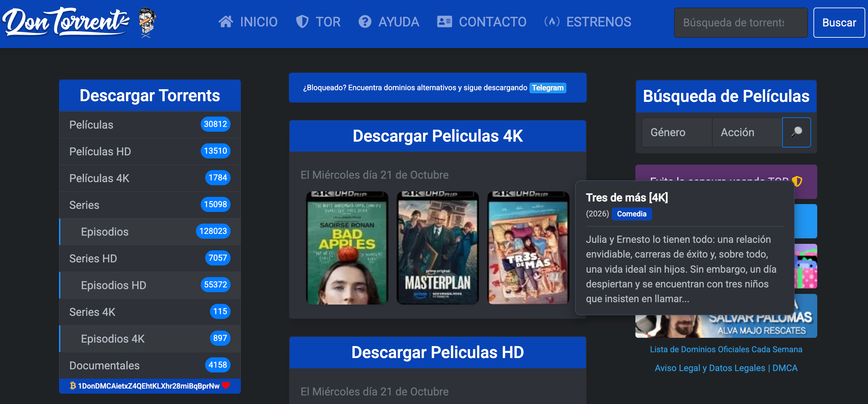Open the Películas 4K category
The width and height of the screenshot is (868, 404).
pos(150,178)
